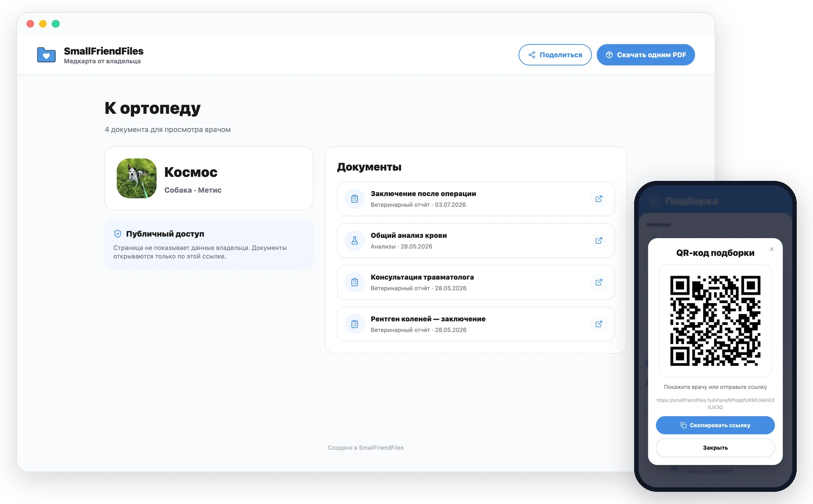Open Консультация травматолога external link icon
Viewport: 813px width, 504px height.
coord(599,282)
